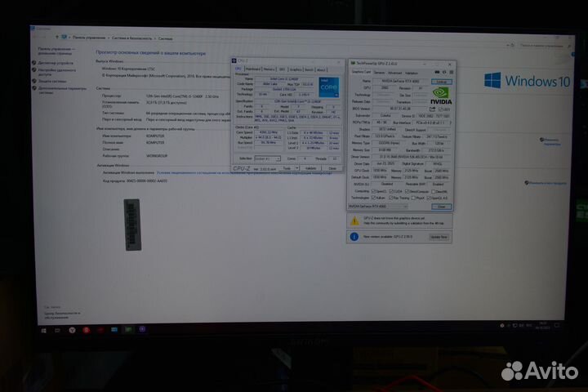Open the GPU-Z Validation tab
Screen dimensions: 588x392
pyautogui.click(x=412, y=73)
